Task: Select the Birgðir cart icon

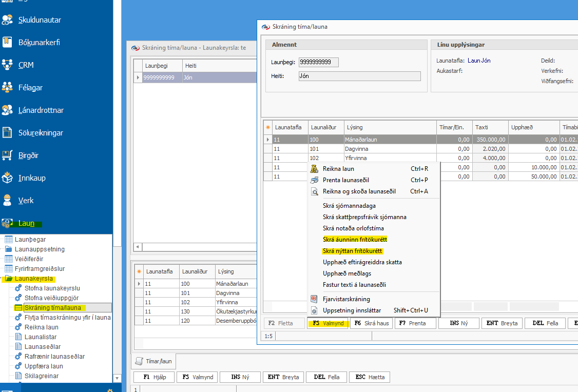Action: coord(7,155)
